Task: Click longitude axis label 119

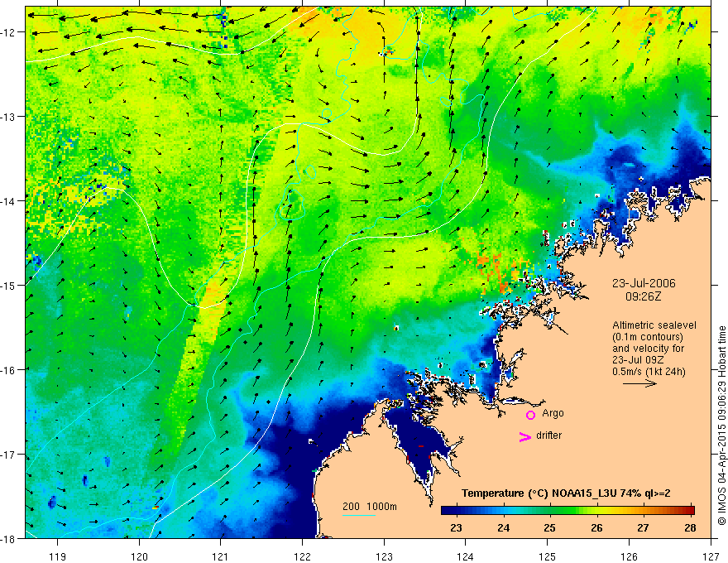Action: (x=58, y=556)
